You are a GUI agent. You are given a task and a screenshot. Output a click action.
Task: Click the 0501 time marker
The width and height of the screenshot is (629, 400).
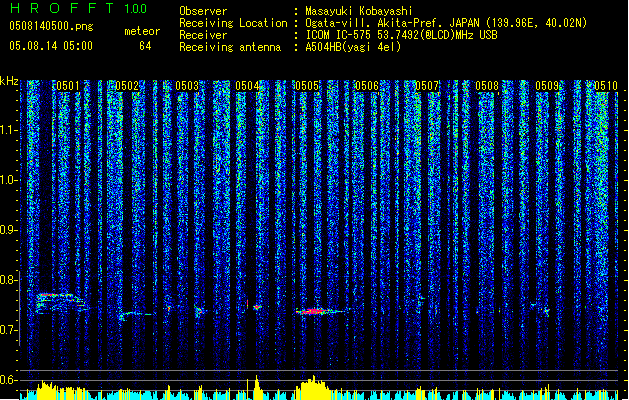67,86
